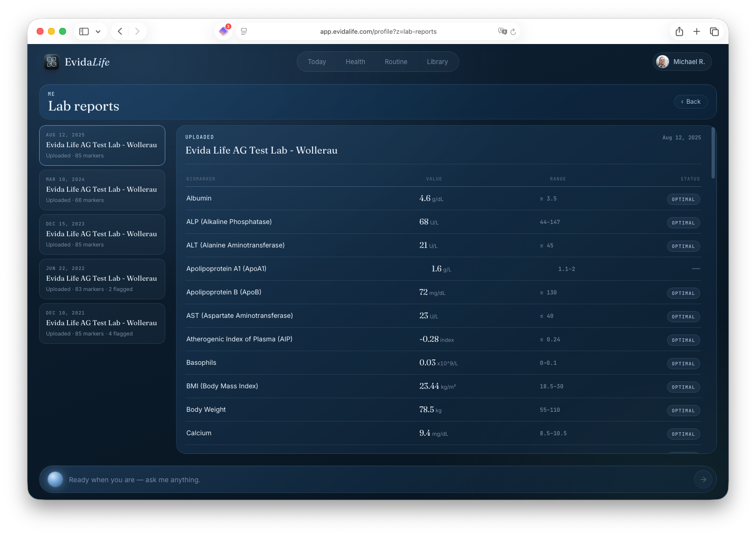Click the OPTIMAL badge for Atherogenic Index
This screenshot has height=536, width=756.
pyautogui.click(x=683, y=340)
